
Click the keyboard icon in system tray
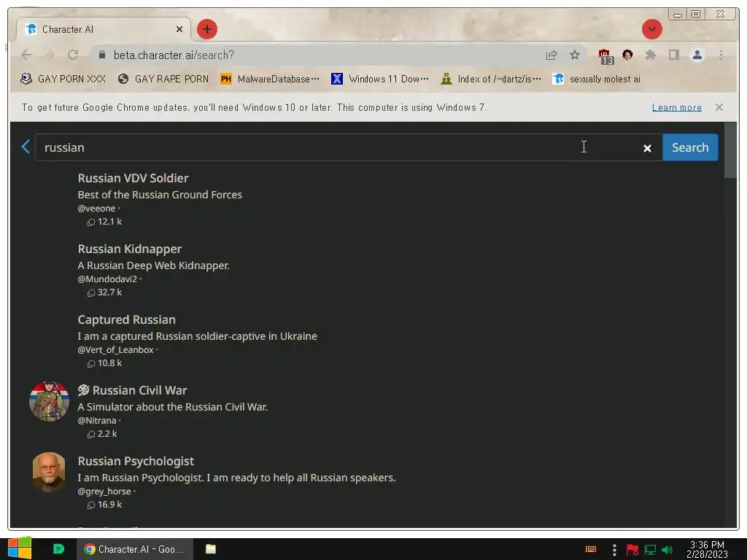pyautogui.click(x=591, y=549)
